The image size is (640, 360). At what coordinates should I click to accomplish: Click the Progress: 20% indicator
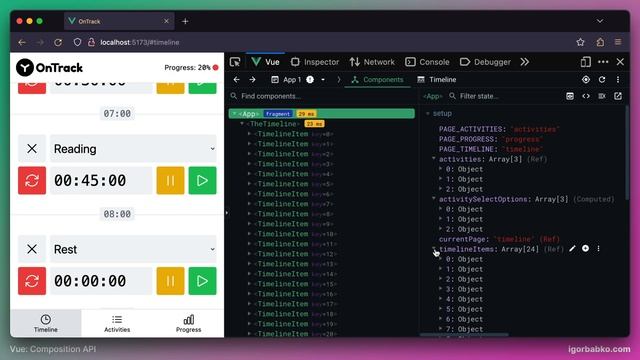191,68
